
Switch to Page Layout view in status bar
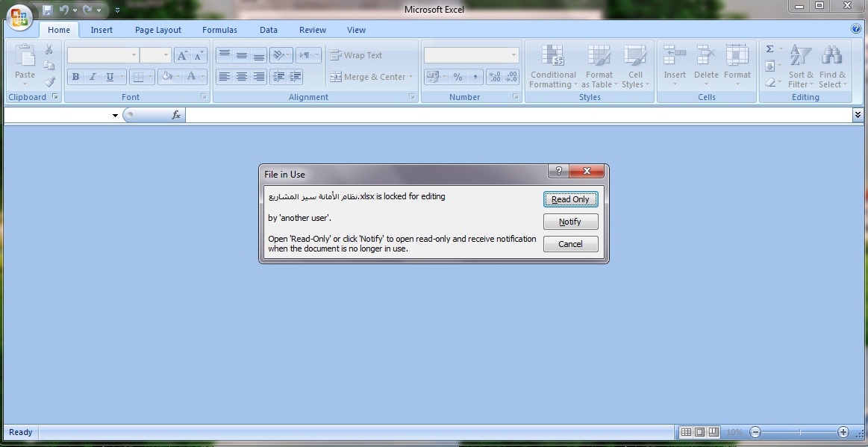click(x=700, y=432)
